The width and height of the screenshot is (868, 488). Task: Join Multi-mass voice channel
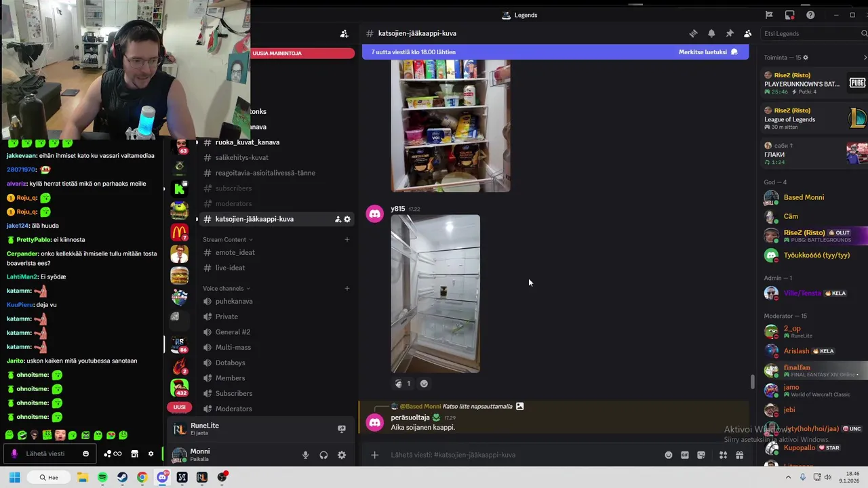pyautogui.click(x=233, y=348)
